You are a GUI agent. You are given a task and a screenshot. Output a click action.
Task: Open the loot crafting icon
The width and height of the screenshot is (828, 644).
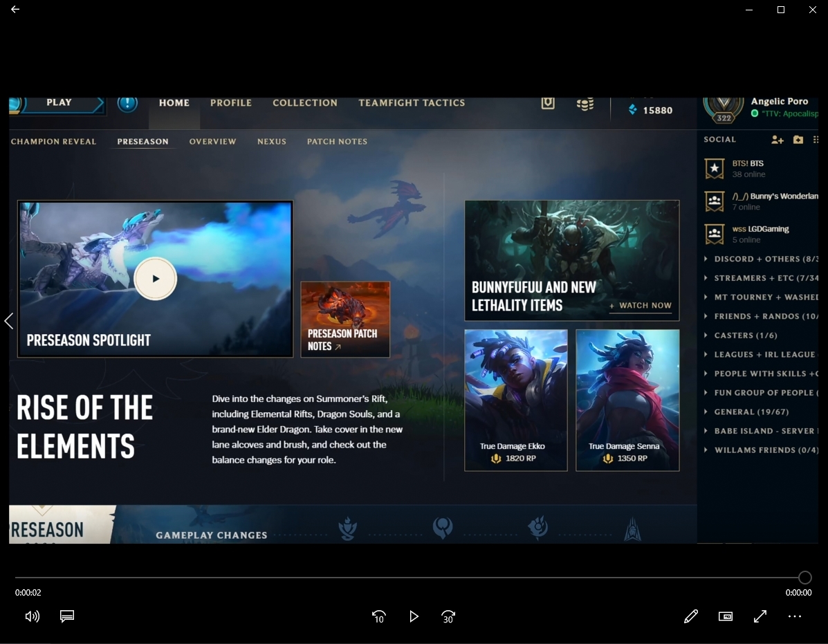coord(548,103)
